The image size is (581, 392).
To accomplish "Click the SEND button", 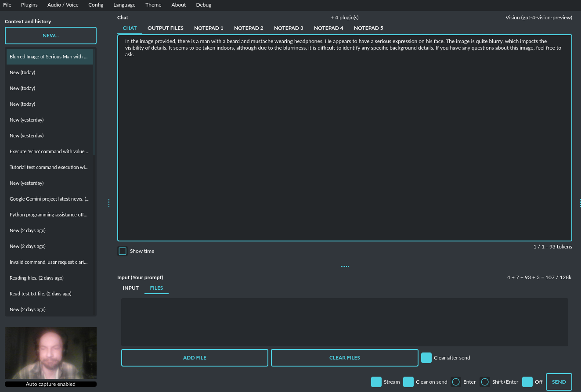I will pyautogui.click(x=559, y=382).
